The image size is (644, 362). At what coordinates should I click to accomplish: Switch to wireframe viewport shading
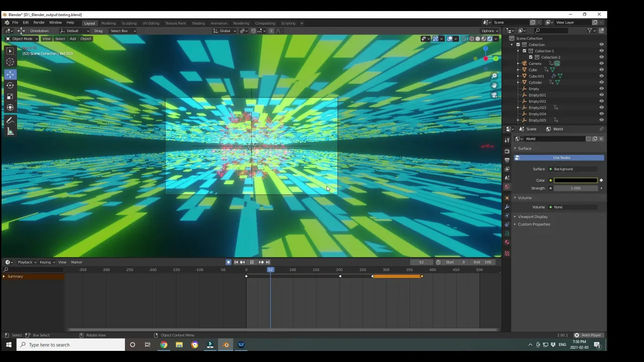pos(472,39)
